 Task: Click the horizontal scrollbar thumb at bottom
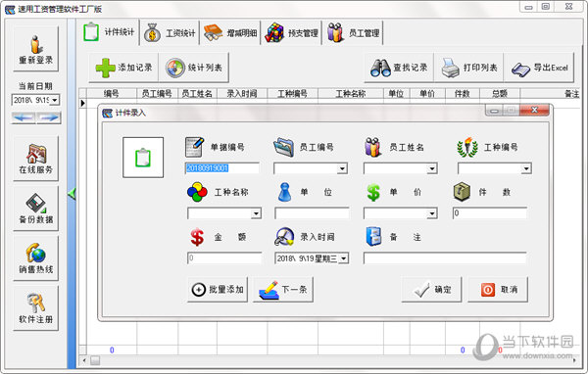[95, 360]
